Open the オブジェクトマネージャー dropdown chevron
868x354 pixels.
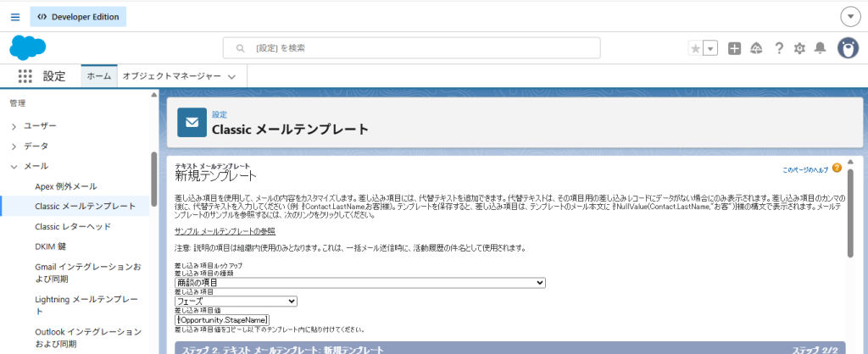232,76
